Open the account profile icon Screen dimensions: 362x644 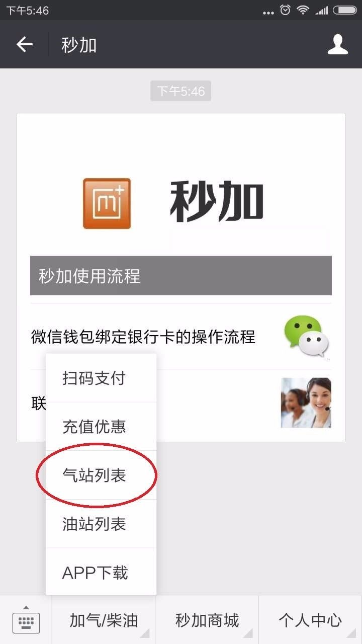337,44
